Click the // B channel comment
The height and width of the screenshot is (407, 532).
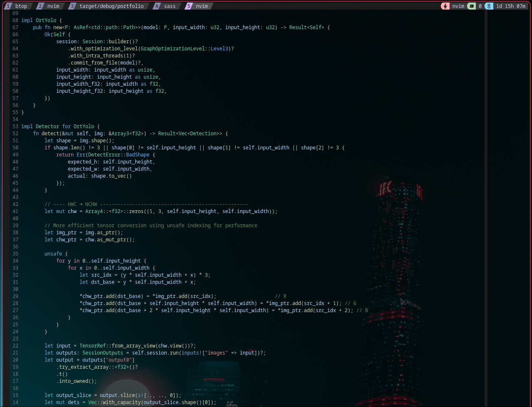click(x=362, y=310)
